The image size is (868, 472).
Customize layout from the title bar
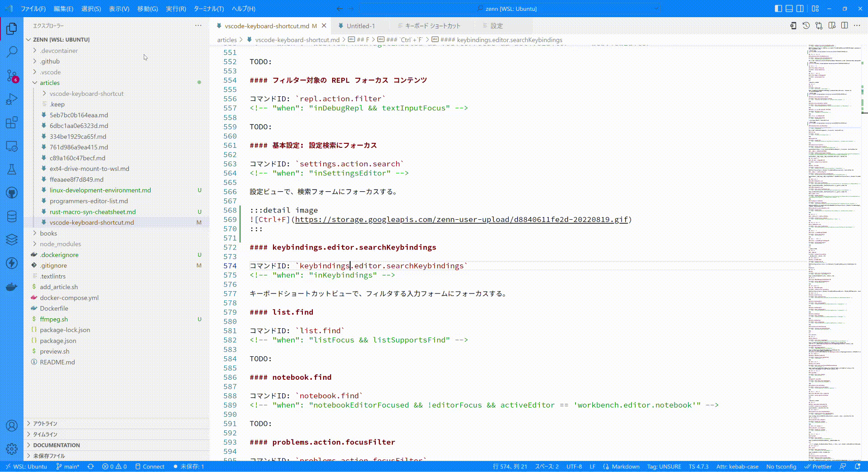[815, 9]
